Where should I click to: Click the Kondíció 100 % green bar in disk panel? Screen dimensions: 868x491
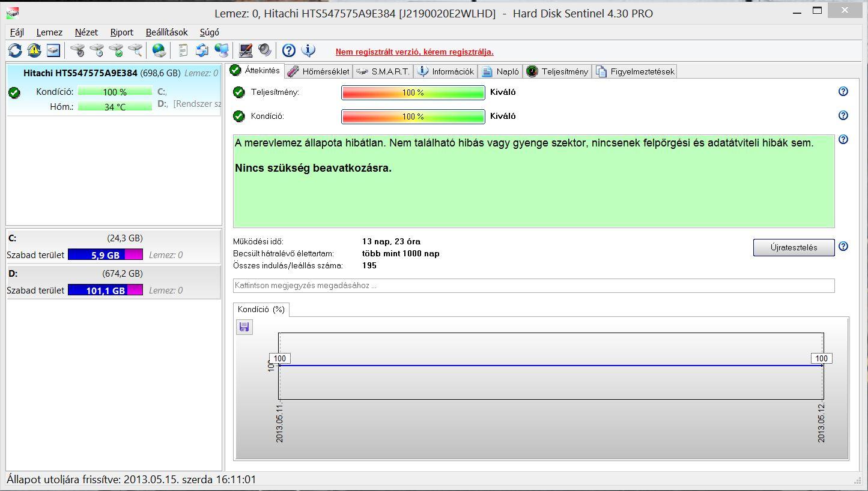[x=115, y=92]
